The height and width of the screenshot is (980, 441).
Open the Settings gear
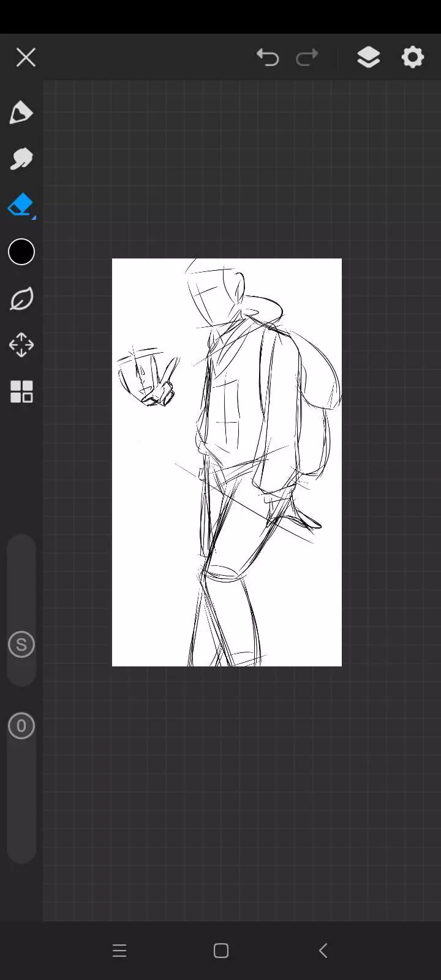coord(413,58)
